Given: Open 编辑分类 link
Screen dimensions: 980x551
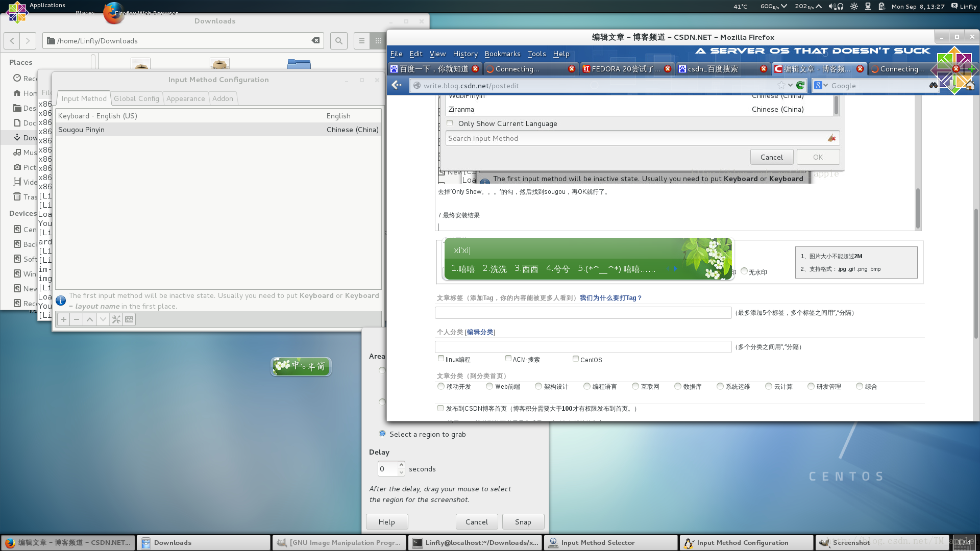Looking at the screenshot, I should tap(480, 332).
